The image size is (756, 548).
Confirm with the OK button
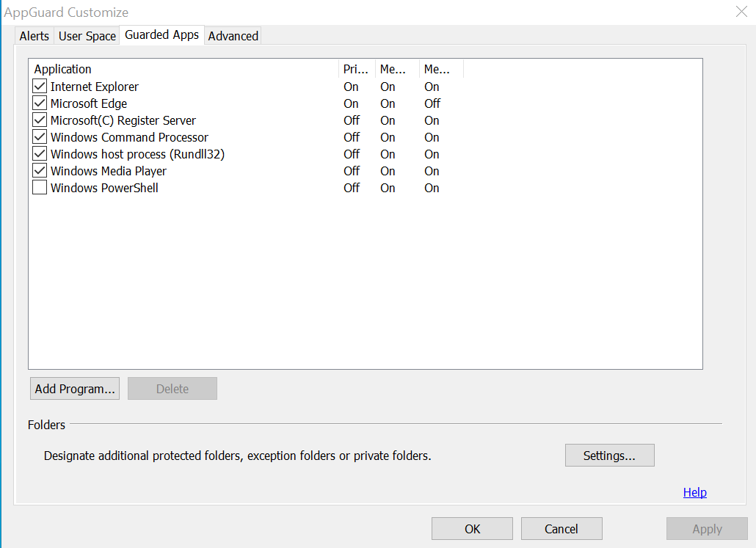(x=472, y=529)
